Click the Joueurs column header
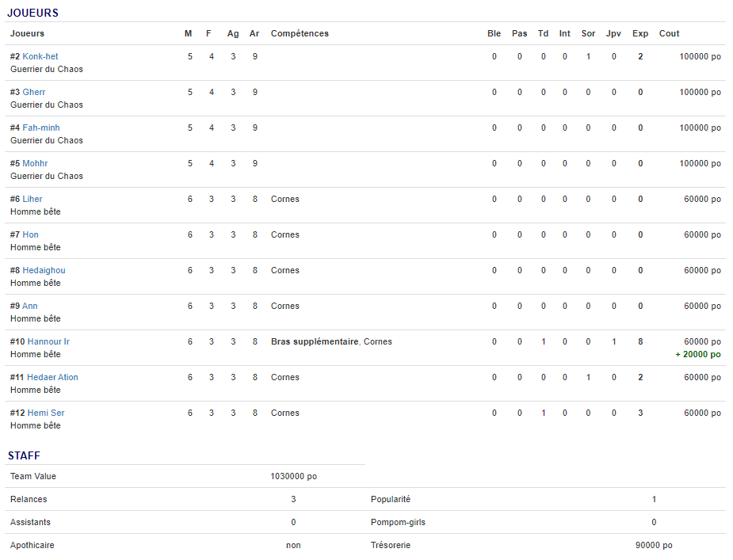733x560 pixels. click(x=27, y=33)
